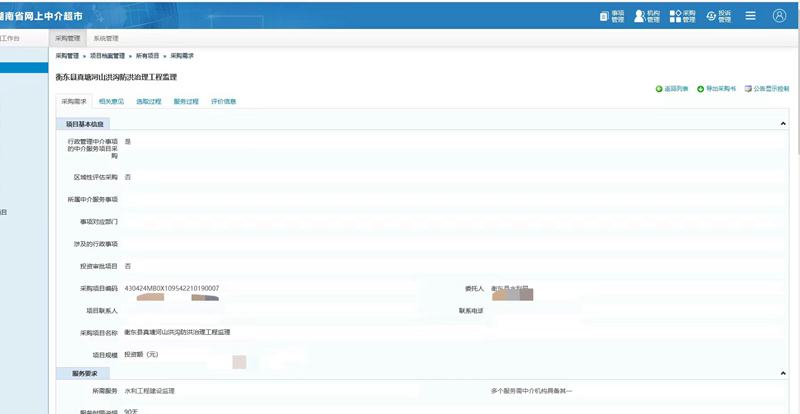Click the green 返回列表 arrow icon

(659, 89)
